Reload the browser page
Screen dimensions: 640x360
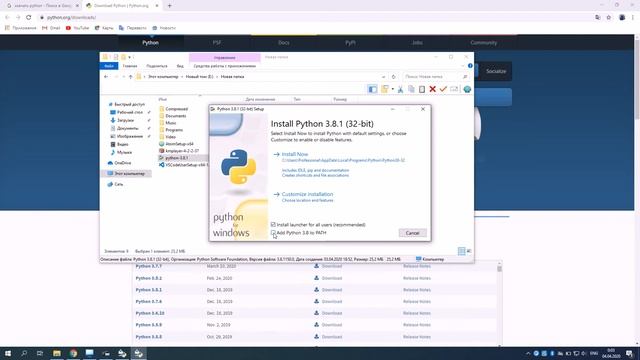[x=29, y=18]
